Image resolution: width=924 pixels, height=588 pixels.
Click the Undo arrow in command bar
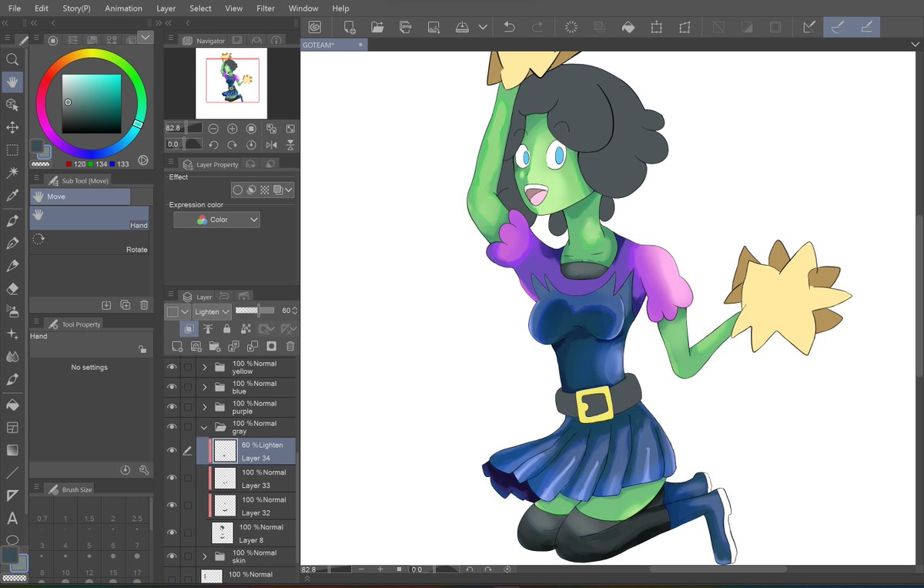click(509, 27)
